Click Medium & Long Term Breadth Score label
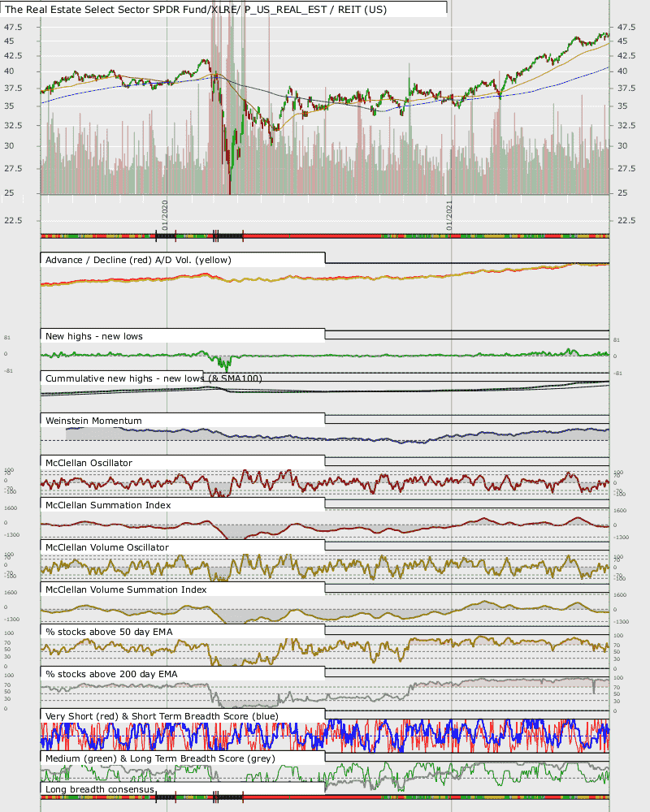Screen dimensions: 650x812 pyautogui.click(x=160, y=758)
